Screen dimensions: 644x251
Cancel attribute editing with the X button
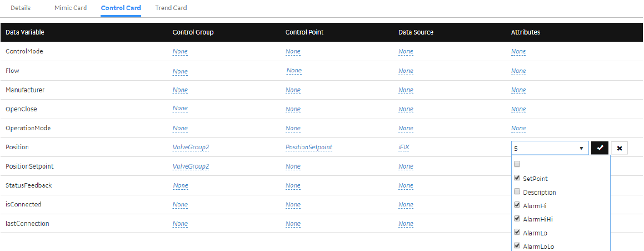click(620, 148)
